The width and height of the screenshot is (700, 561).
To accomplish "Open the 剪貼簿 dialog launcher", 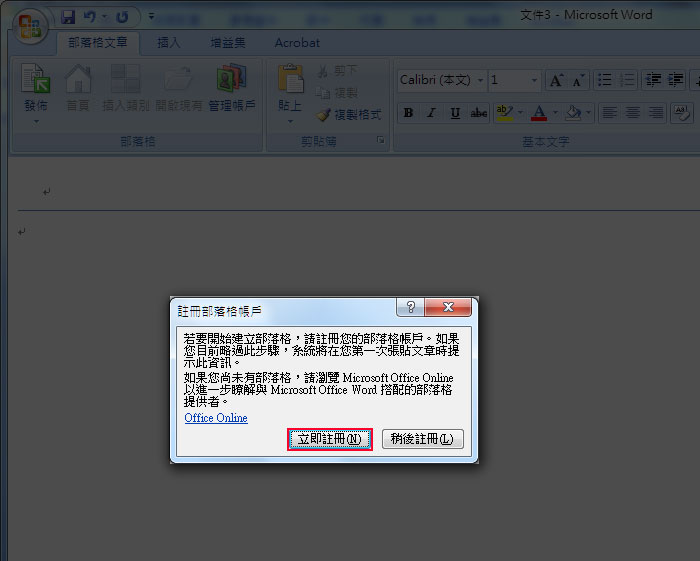I will [380, 140].
